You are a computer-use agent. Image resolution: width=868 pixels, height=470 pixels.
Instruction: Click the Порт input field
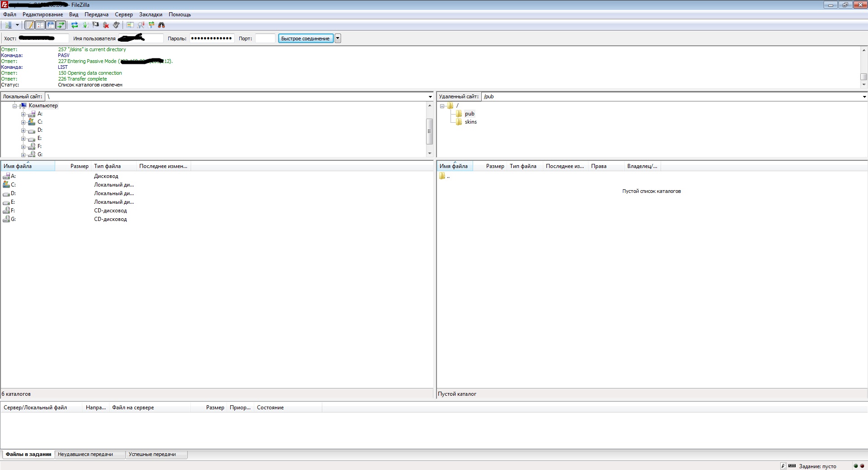tap(265, 38)
